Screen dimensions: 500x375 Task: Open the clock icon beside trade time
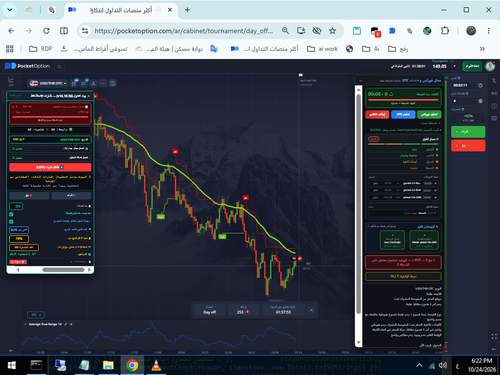pos(480,86)
